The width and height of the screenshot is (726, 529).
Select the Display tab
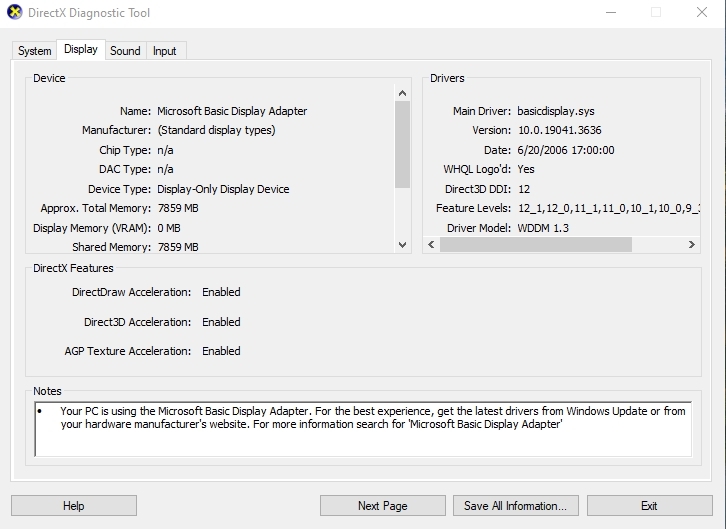tap(81, 50)
